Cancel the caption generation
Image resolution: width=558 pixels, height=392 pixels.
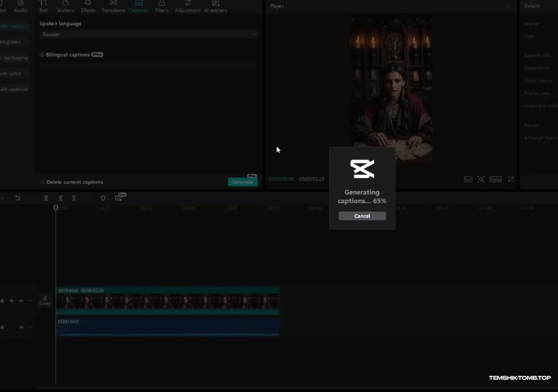click(x=362, y=216)
